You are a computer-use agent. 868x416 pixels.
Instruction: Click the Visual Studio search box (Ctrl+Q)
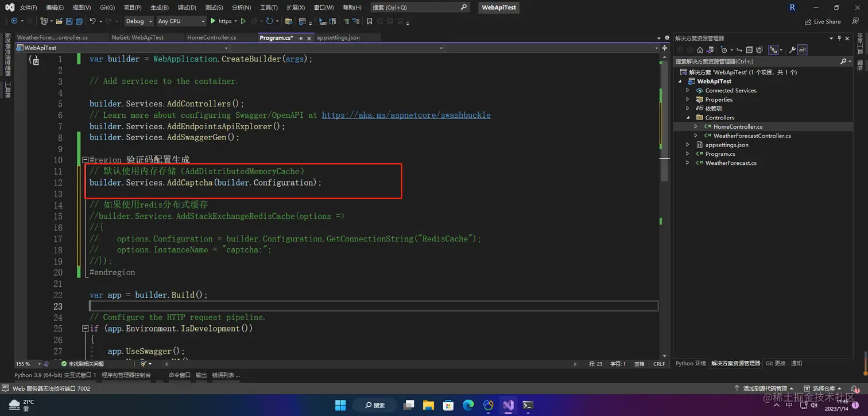pyautogui.click(x=419, y=7)
